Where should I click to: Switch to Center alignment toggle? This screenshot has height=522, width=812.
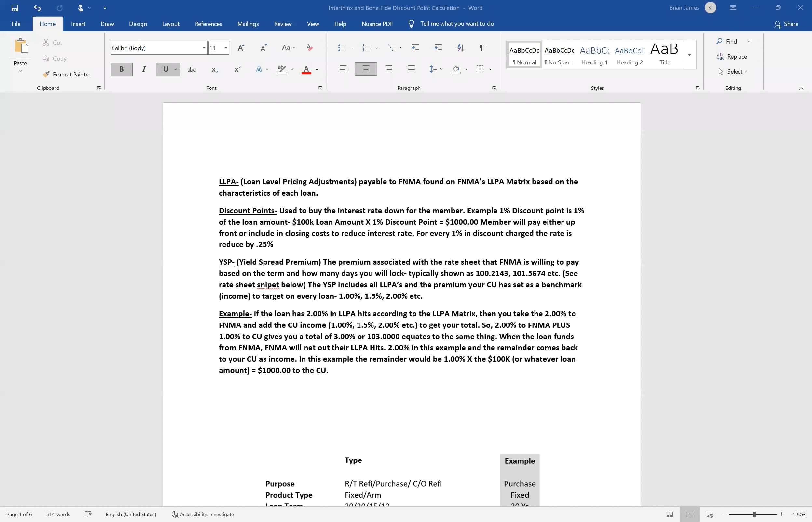click(x=366, y=69)
